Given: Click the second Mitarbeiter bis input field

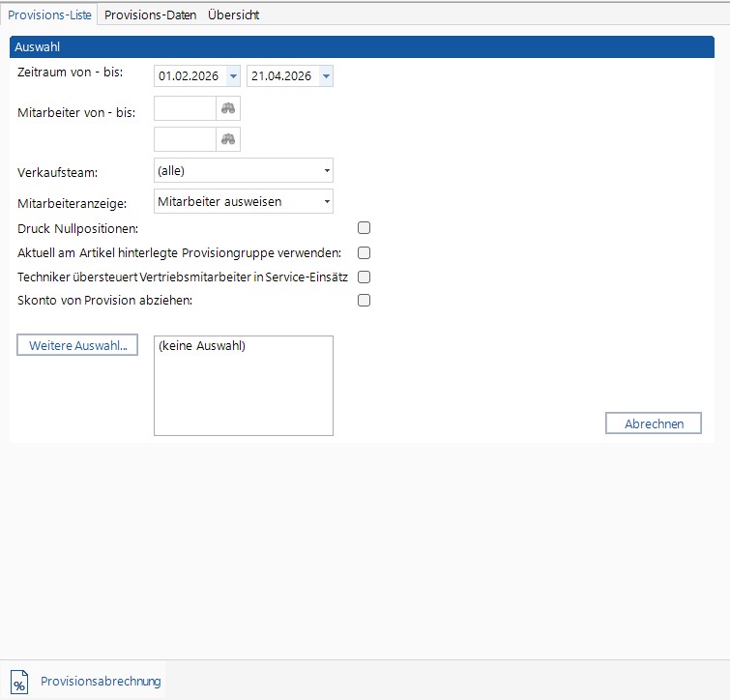Looking at the screenshot, I should pyautogui.click(x=185, y=139).
